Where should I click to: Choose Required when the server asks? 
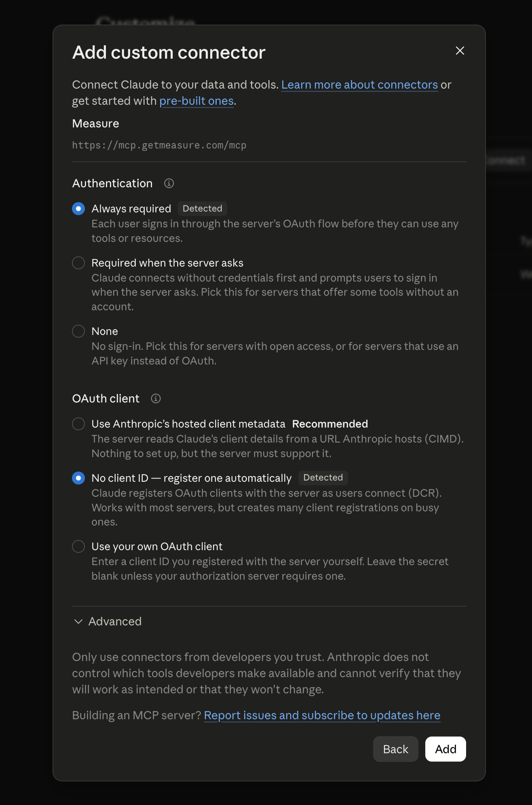click(78, 263)
